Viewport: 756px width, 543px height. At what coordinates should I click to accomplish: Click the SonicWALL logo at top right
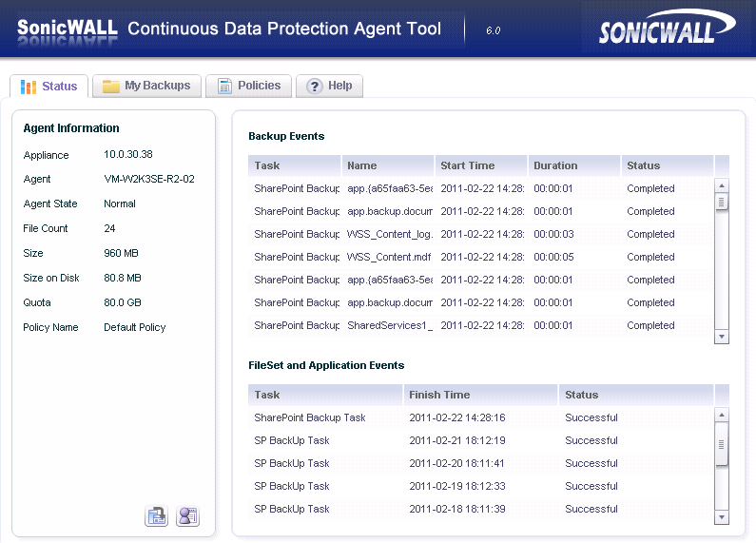pyautogui.click(x=667, y=28)
